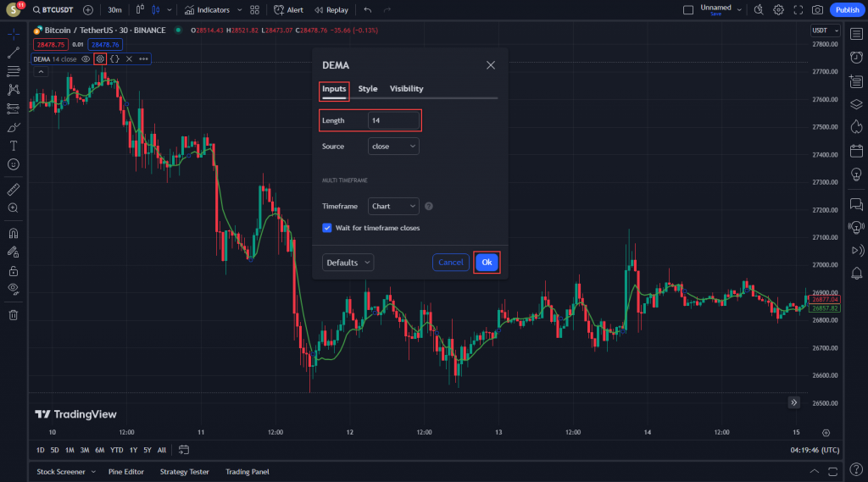Click the Publish button
This screenshot has height=482, width=868.
847,10
